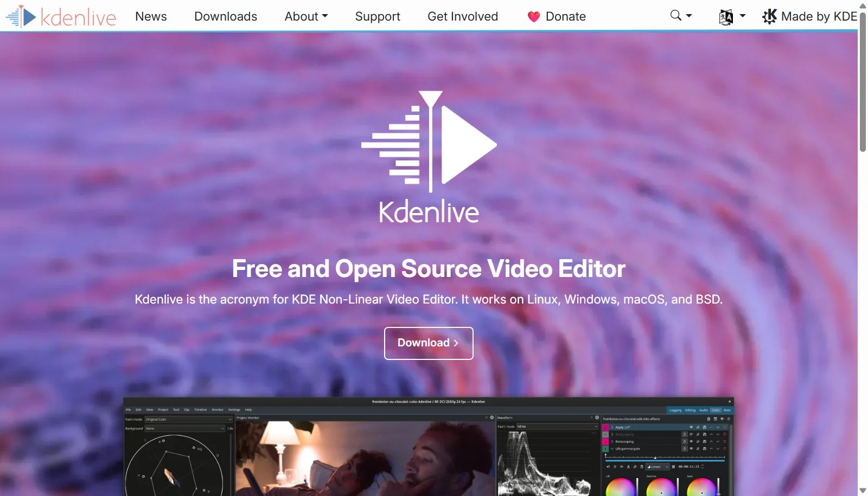Click the Donate heart link
This screenshot has height=496, width=868.
tap(557, 16)
